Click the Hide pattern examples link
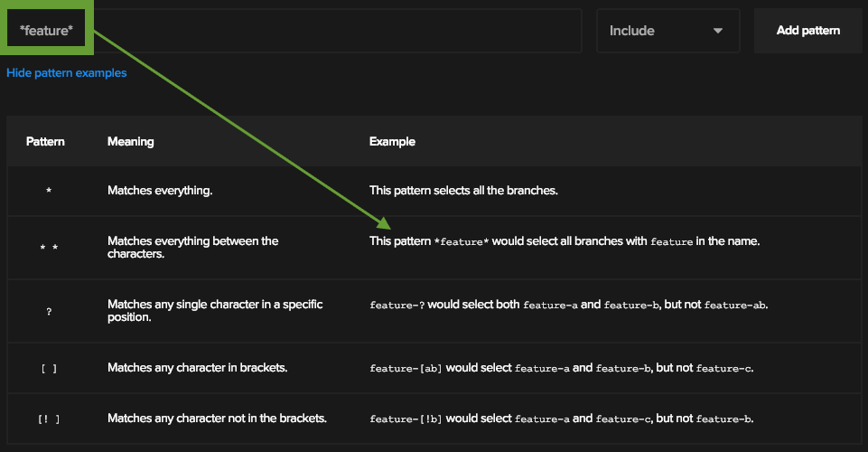This screenshot has width=868, height=452. click(x=67, y=73)
